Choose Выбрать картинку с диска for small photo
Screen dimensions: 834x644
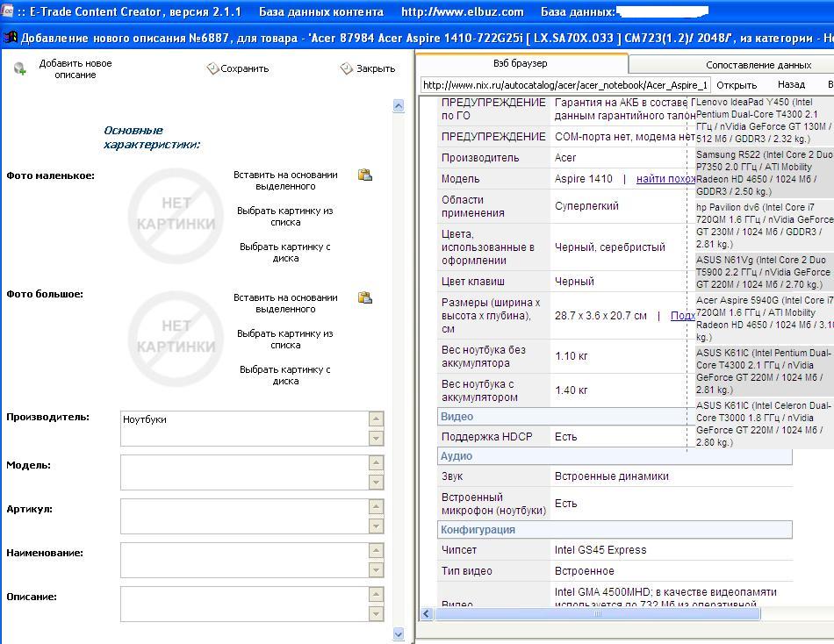[x=285, y=253]
